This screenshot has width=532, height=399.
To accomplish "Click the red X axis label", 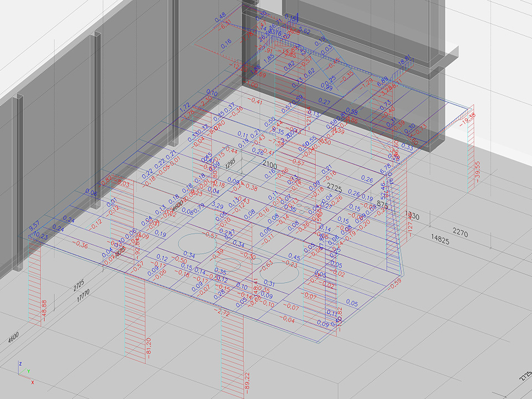I will tap(33, 382).
